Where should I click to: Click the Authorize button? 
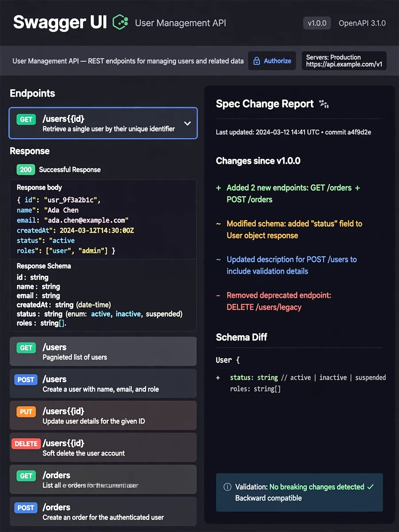pos(272,61)
